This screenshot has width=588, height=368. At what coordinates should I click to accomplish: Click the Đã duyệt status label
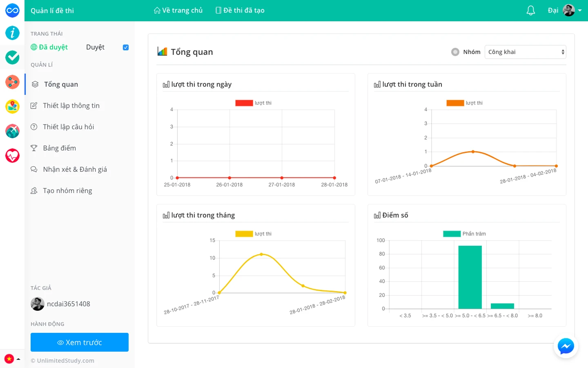pos(49,47)
